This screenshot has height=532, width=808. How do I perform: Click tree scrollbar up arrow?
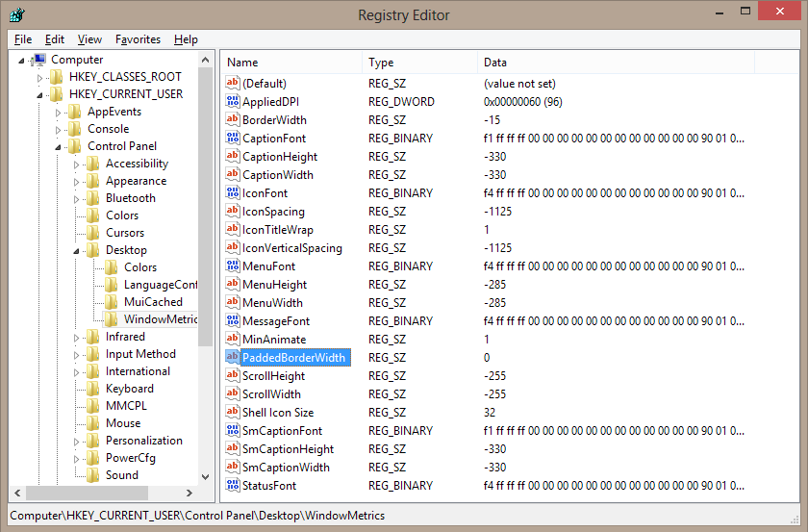(206, 60)
